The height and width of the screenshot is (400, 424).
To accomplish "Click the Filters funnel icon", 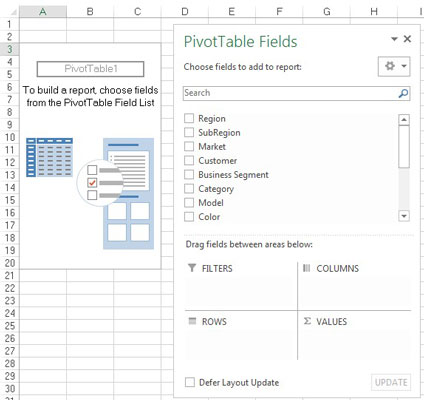I will coord(192,268).
